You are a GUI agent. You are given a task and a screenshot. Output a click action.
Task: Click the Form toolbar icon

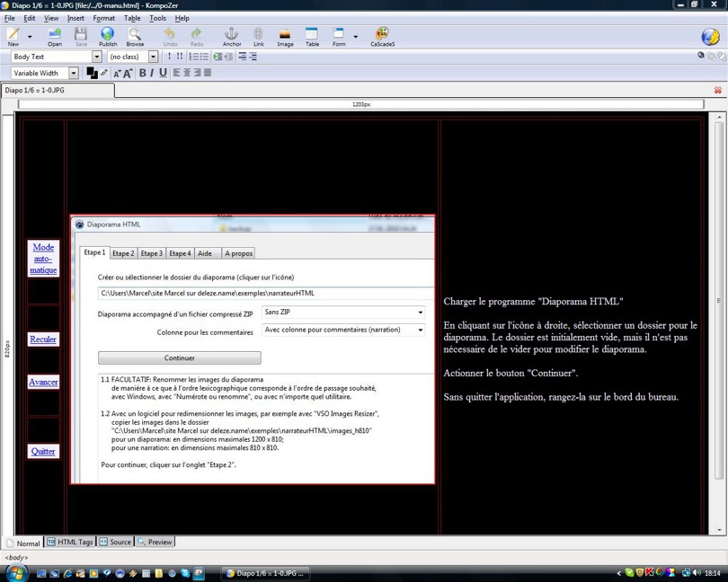point(339,37)
